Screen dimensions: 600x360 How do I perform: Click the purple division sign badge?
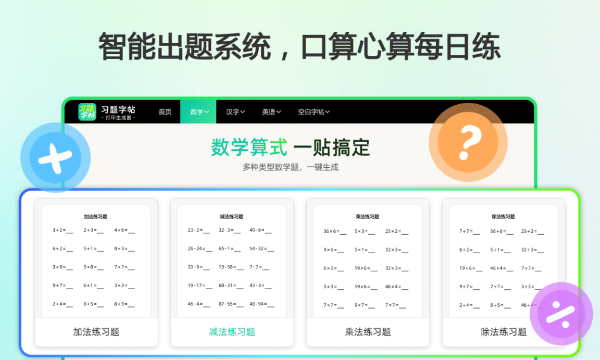[561, 314]
